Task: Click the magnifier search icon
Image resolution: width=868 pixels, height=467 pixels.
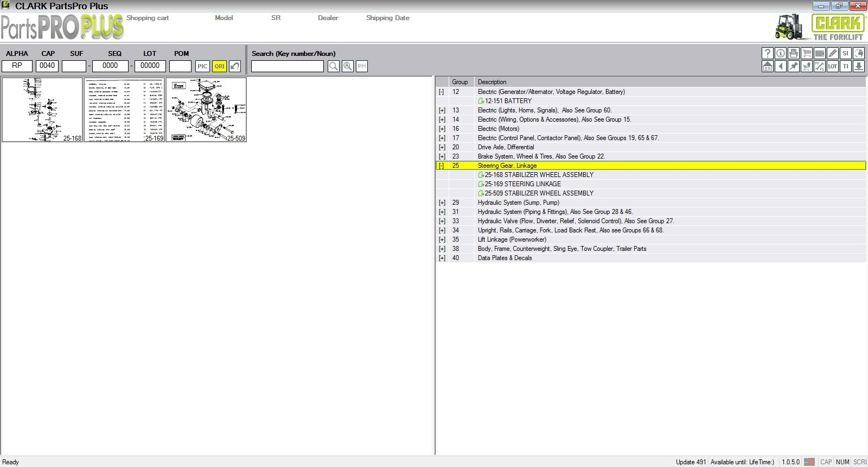Action: [x=334, y=66]
